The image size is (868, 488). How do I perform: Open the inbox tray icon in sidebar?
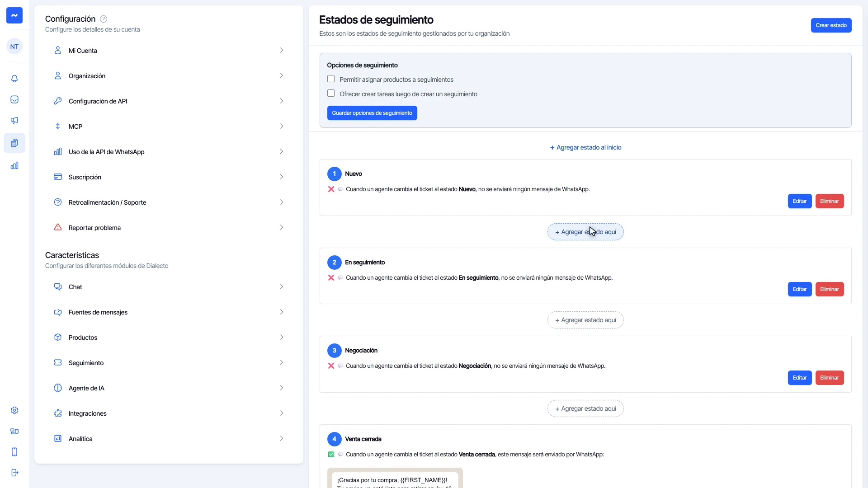click(14, 99)
